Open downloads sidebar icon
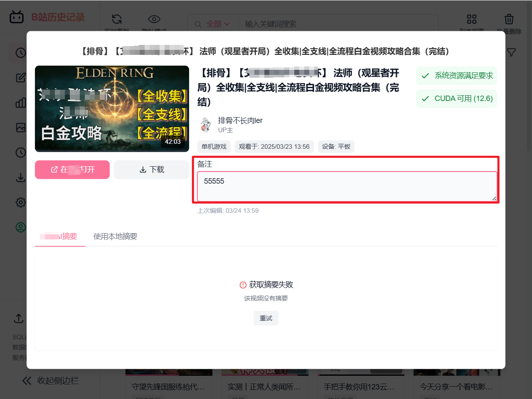The image size is (532, 399). pos(21,177)
